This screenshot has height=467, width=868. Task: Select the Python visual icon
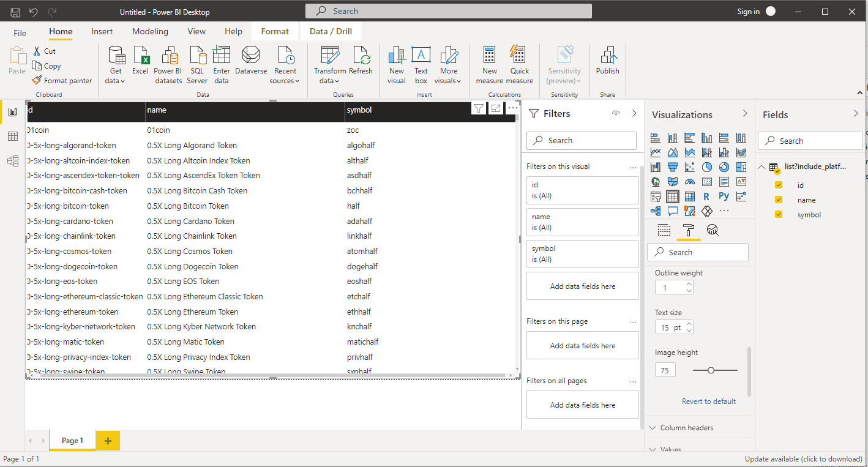[x=724, y=196]
